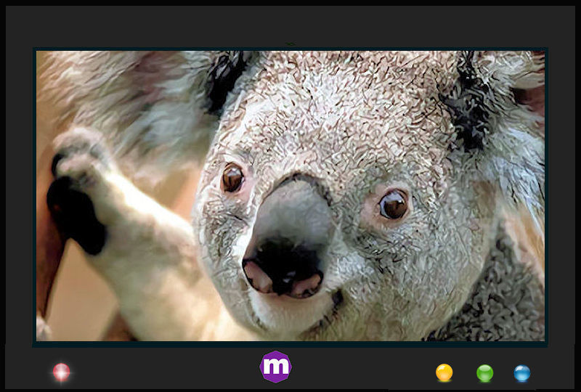The image size is (581, 392).
Task: Click the koala's black nose
Action: coord(285,264)
